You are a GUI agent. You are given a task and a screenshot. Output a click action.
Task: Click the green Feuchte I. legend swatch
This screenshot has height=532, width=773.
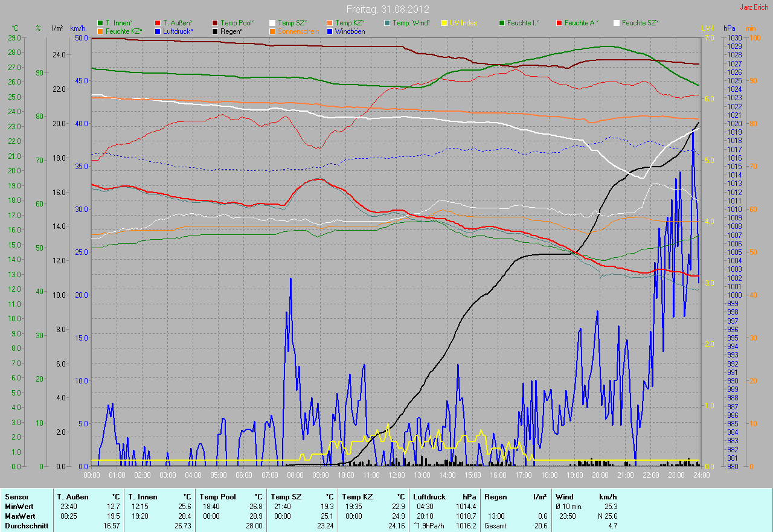(502, 23)
